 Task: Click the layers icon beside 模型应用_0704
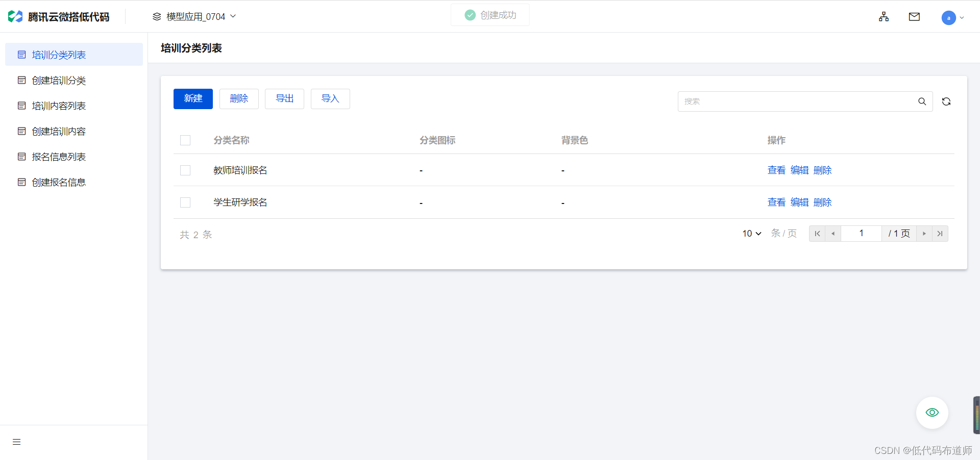click(157, 17)
